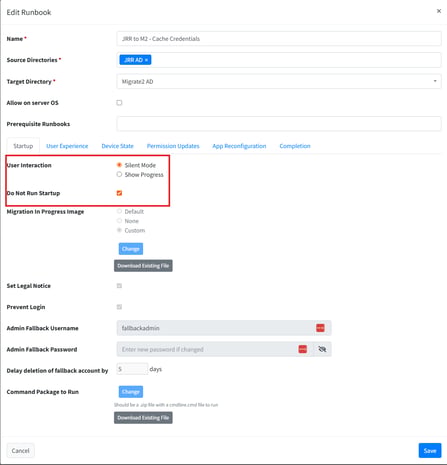
Task: Toggle password visibility eye icon
Action: click(x=322, y=349)
